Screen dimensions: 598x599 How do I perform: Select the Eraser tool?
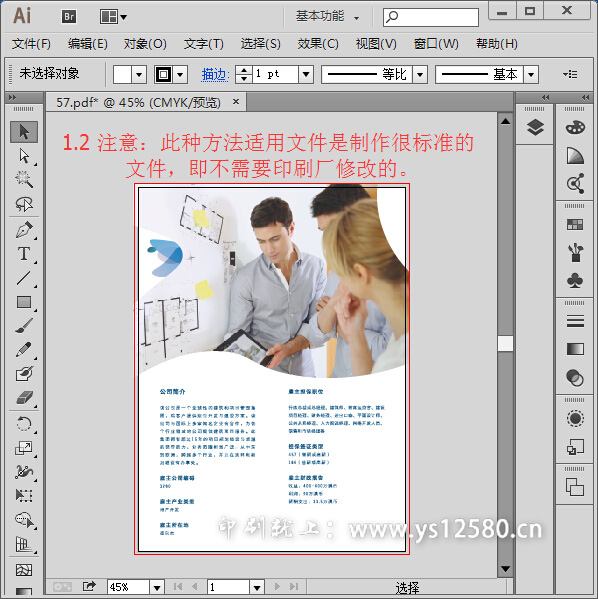coord(24,397)
